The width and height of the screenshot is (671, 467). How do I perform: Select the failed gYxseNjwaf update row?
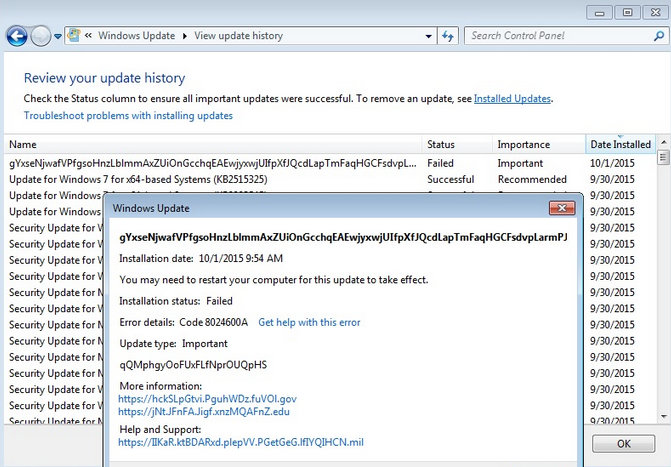[x=330, y=163]
